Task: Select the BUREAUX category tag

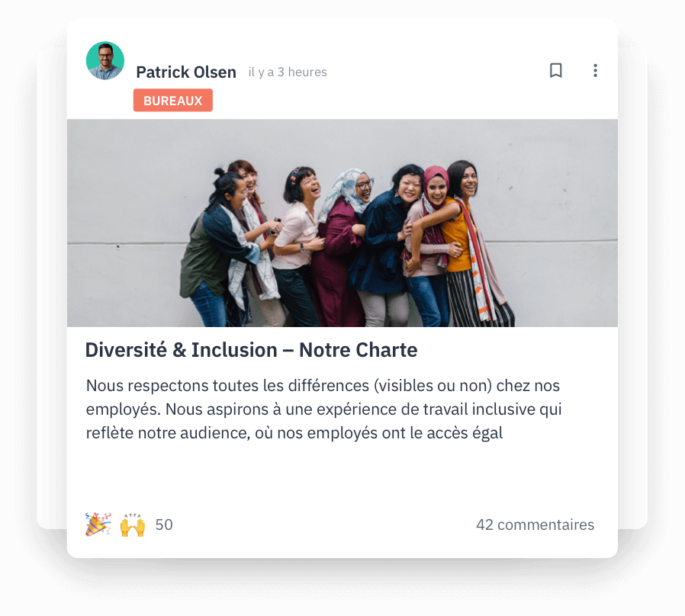Action: pyautogui.click(x=173, y=100)
